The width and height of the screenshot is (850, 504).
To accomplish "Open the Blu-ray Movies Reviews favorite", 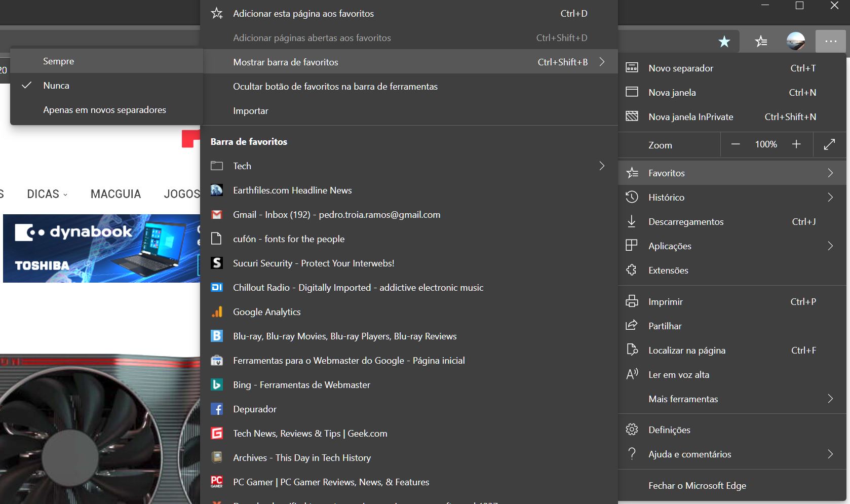I will 409,336.
